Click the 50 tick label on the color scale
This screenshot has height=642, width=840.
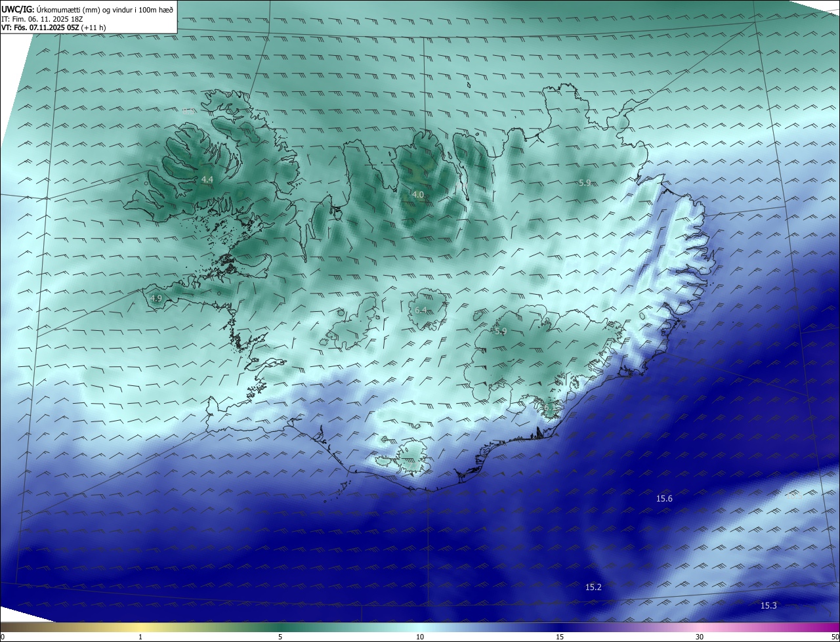click(835, 637)
